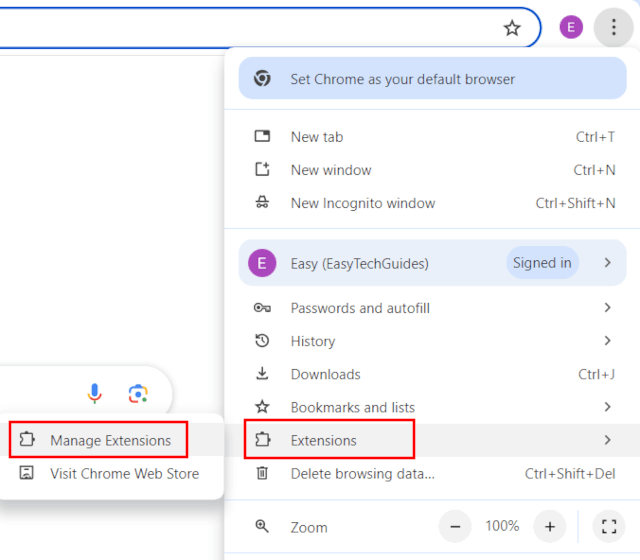Click the Google Lens image search icon
This screenshot has width=640, height=560.
coord(138,394)
